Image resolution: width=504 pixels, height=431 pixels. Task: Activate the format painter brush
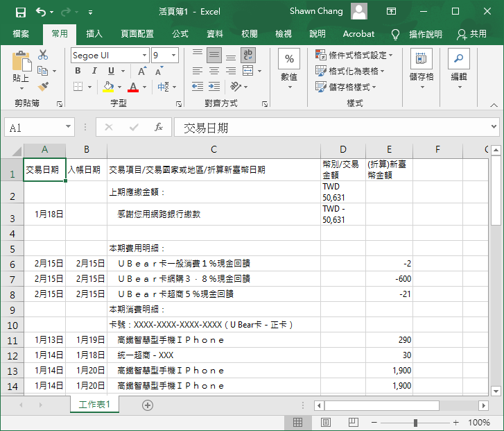pos(44,86)
